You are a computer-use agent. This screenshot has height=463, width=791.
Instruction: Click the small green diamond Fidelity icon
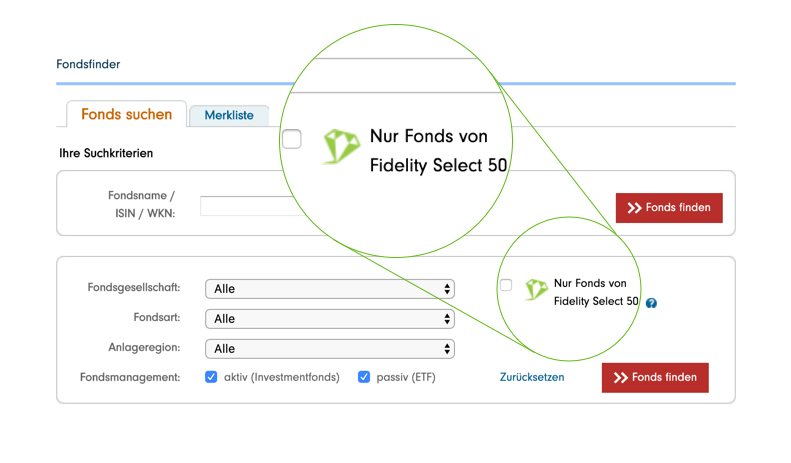click(x=537, y=290)
